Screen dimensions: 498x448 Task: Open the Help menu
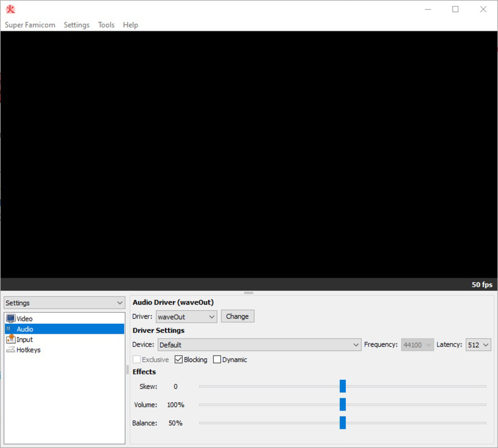pyautogui.click(x=130, y=25)
